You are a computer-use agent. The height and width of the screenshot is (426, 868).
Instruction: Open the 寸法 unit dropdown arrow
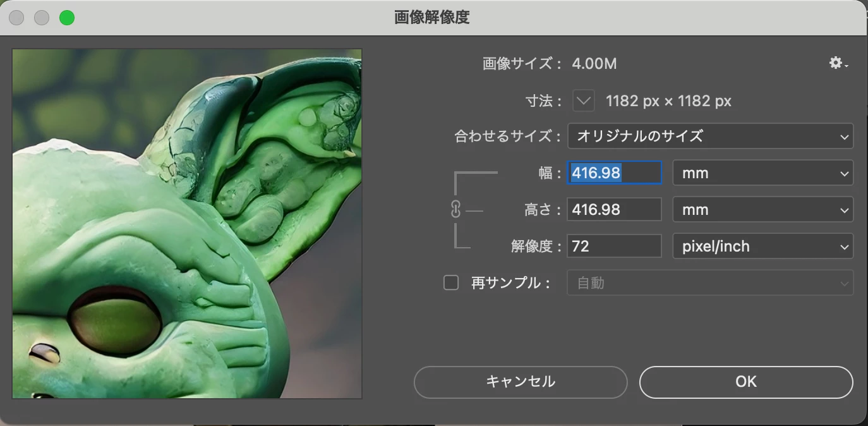[584, 100]
